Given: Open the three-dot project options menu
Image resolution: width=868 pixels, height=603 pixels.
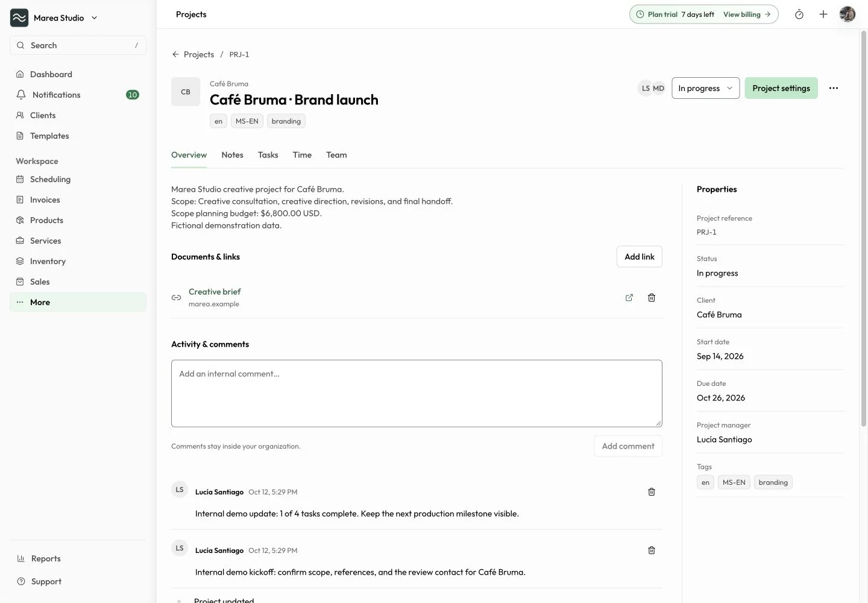Looking at the screenshot, I should click(x=834, y=88).
